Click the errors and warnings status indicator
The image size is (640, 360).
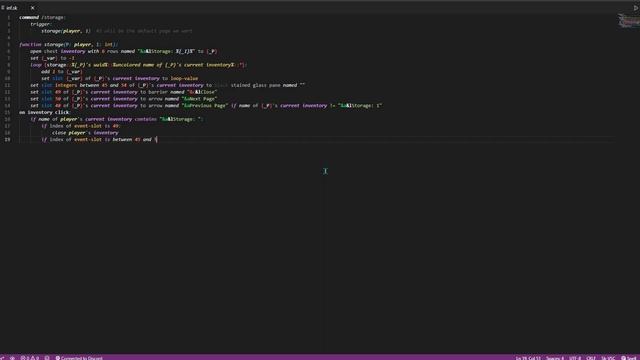click(x=30, y=358)
